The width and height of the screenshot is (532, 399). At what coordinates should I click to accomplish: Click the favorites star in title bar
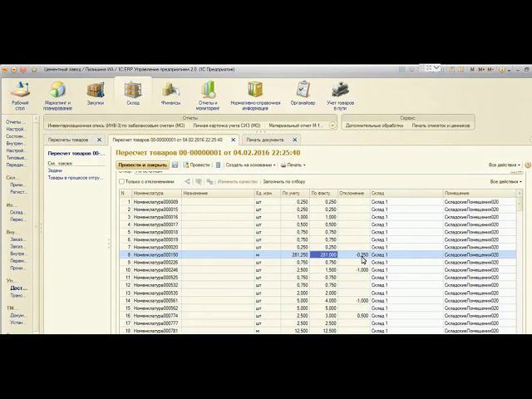click(x=34, y=70)
